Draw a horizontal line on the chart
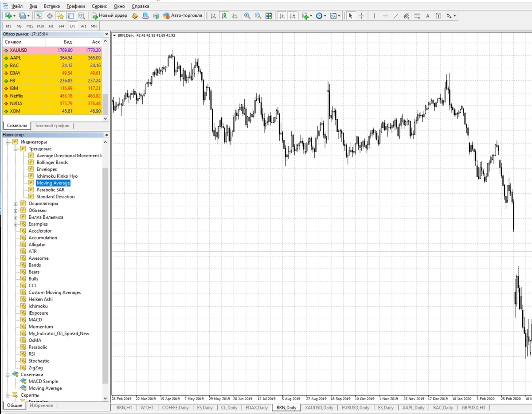Viewport: 532px width, 414px height. [385, 16]
